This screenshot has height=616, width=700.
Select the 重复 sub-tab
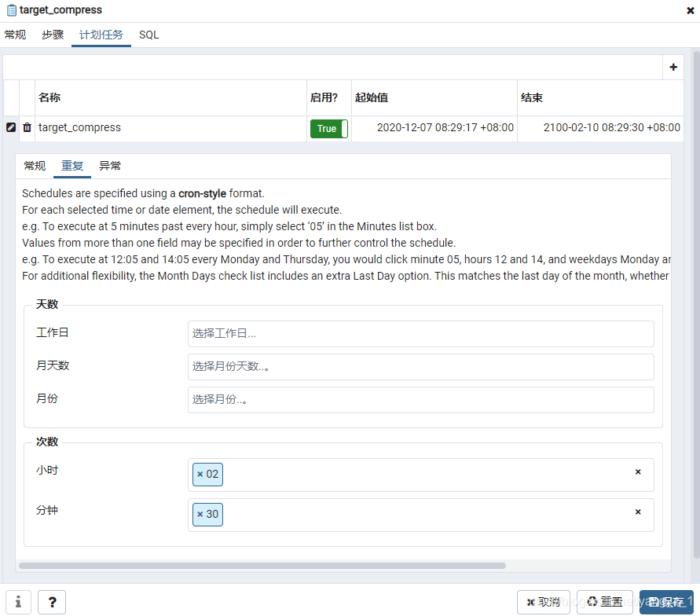[72, 166]
